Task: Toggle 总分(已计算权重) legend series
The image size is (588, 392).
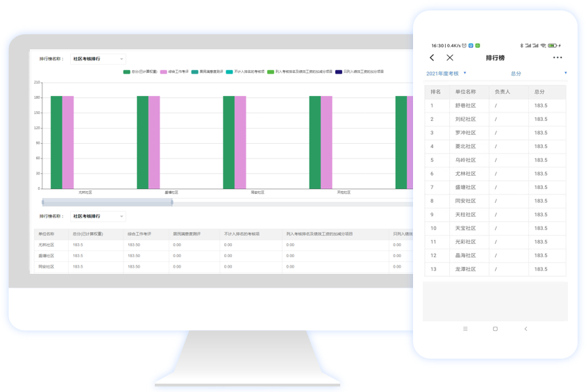Action: (x=140, y=72)
